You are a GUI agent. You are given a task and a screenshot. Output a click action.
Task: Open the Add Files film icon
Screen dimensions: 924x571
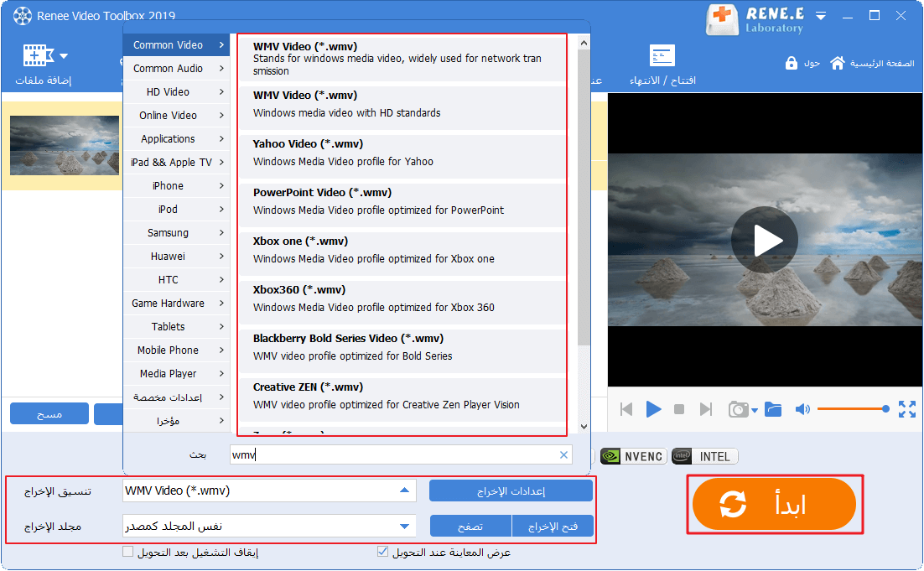[38, 55]
